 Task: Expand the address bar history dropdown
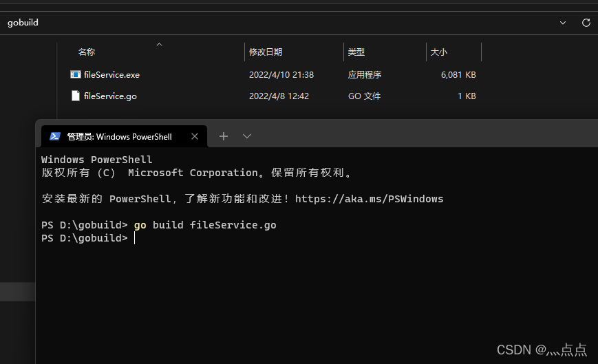coord(562,23)
